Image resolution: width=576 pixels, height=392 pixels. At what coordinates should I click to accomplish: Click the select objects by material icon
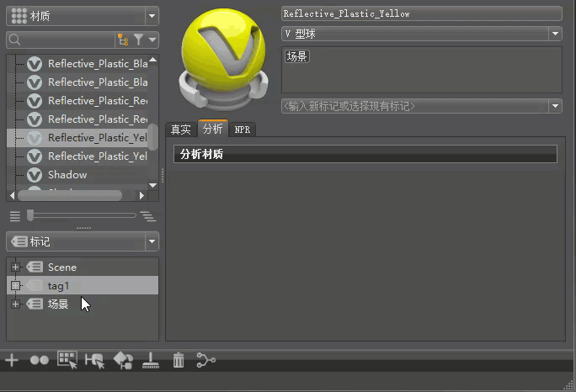pyautogui.click(x=95, y=360)
